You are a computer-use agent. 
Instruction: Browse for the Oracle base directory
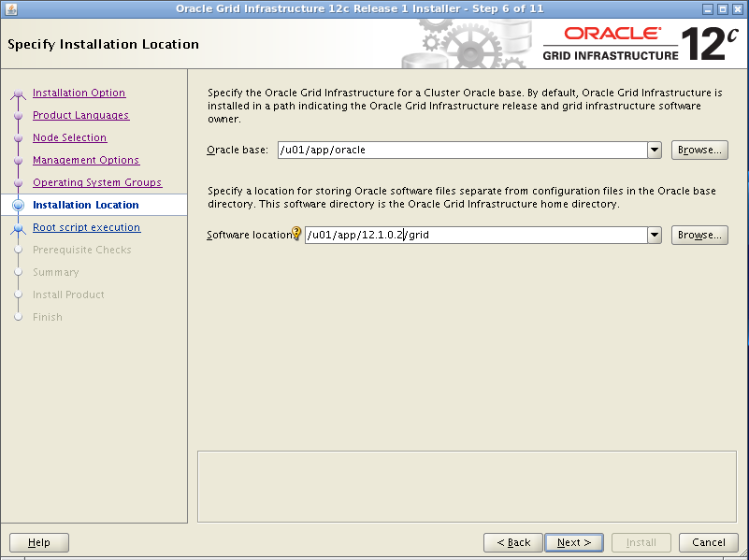click(x=699, y=150)
